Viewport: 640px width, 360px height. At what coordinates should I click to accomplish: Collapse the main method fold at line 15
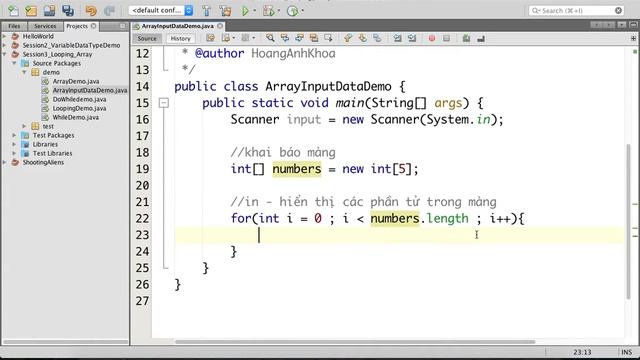tap(164, 103)
